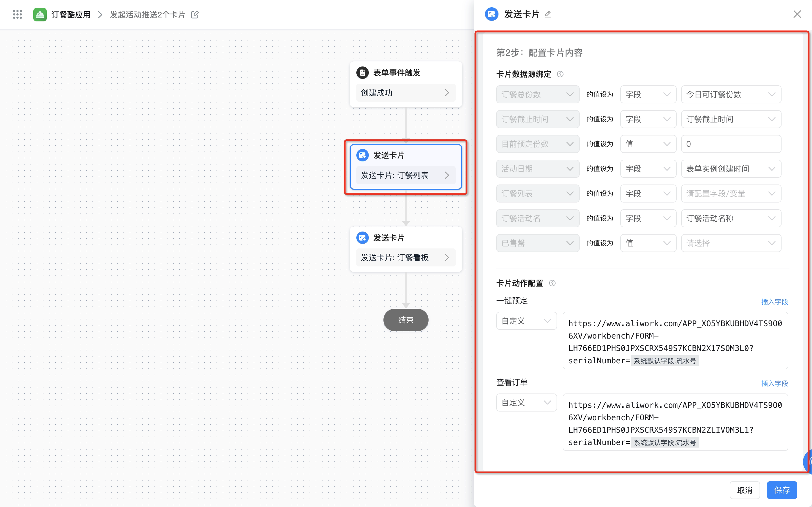Change 值 type dropdown for 目前预定份数

tap(648, 144)
